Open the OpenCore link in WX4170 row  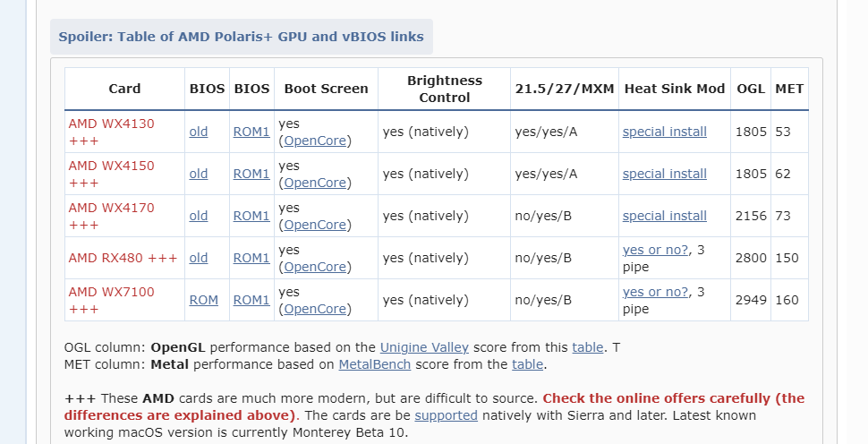click(x=316, y=225)
